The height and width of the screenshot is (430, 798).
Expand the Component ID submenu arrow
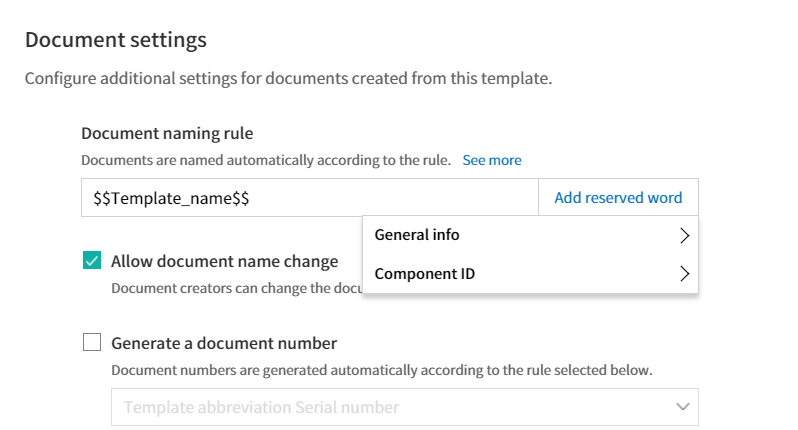coord(685,274)
